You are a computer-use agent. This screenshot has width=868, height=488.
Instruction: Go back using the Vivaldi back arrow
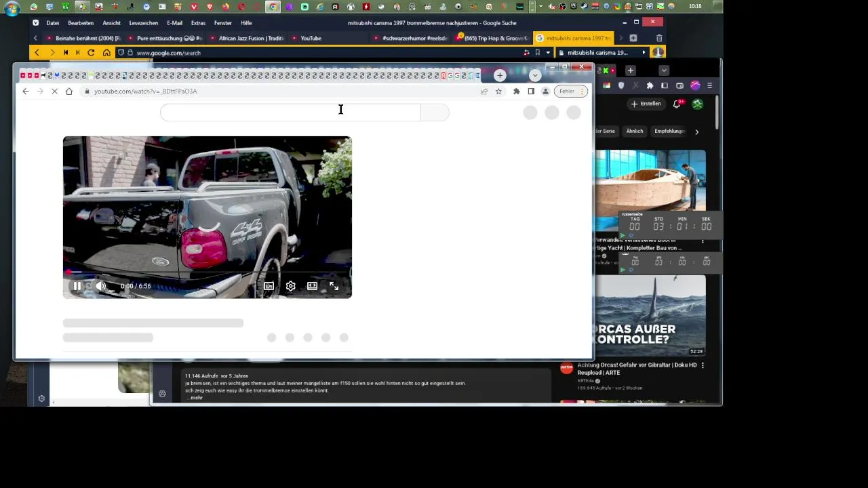pyautogui.click(x=37, y=53)
